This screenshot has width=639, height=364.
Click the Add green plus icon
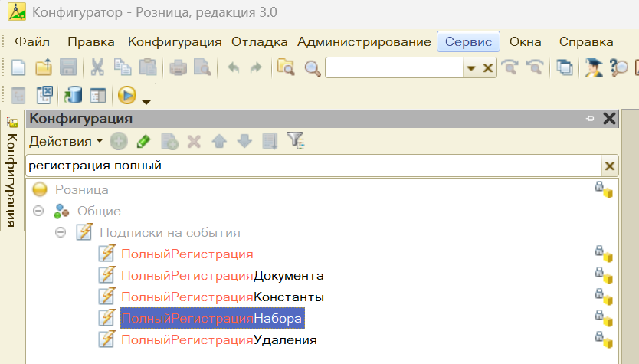point(119,142)
